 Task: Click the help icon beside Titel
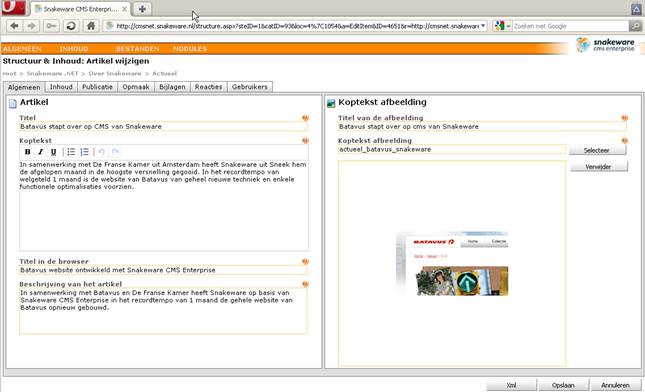305,118
